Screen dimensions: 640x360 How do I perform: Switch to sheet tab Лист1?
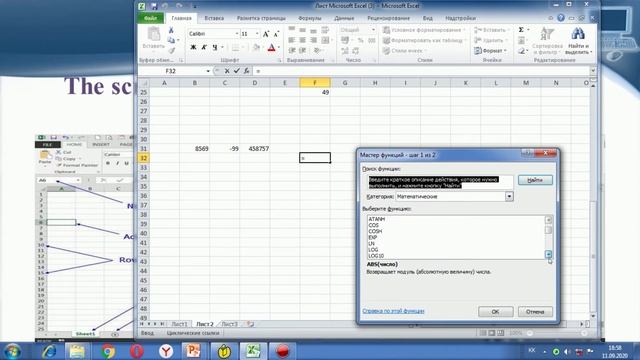pyautogui.click(x=180, y=324)
